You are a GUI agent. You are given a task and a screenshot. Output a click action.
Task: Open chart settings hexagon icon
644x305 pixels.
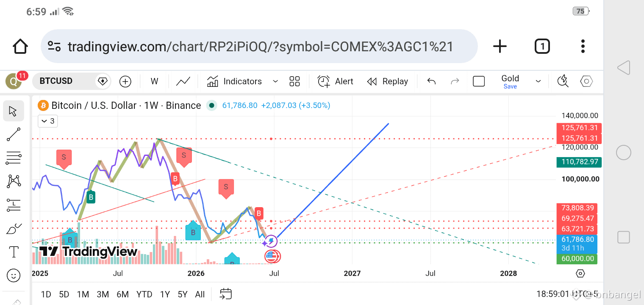(586, 81)
